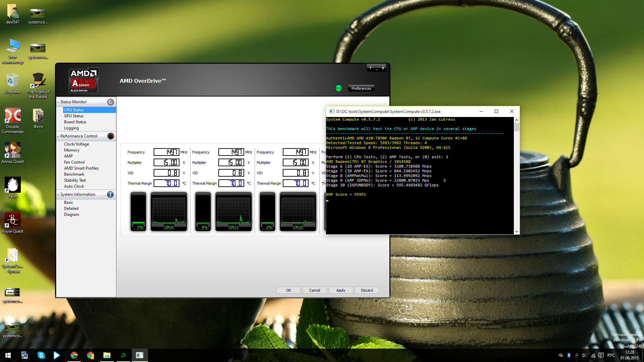Click the Status Monitor gauge icon
Viewport: 644px width, 362px height.
(x=110, y=102)
